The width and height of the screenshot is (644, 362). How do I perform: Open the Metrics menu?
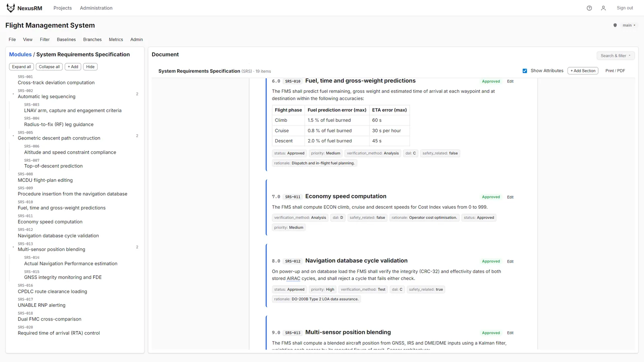click(x=116, y=39)
